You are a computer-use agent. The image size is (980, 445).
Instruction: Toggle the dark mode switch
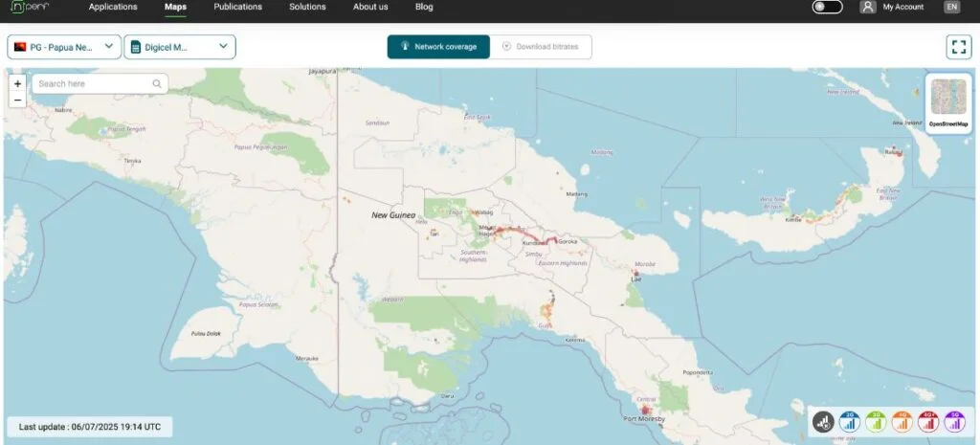(x=827, y=7)
